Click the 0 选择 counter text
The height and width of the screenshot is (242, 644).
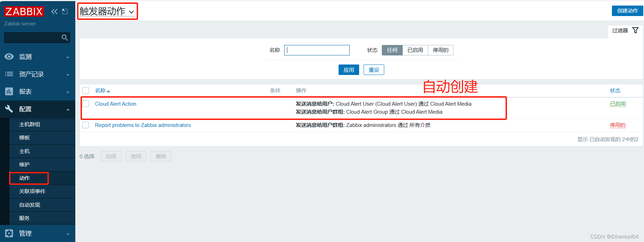click(x=87, y=157)
